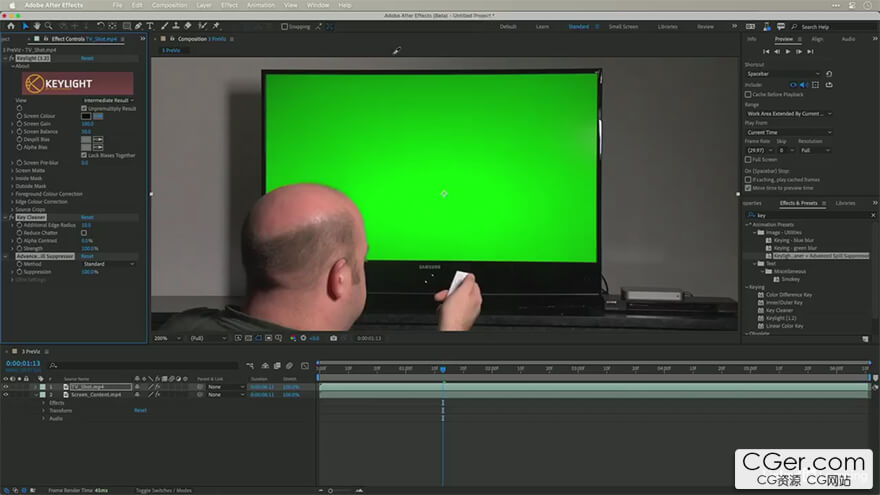This screenshot has width=880, height=495.
Task: Select Linear Color Key effect preset
Action: 783,326
